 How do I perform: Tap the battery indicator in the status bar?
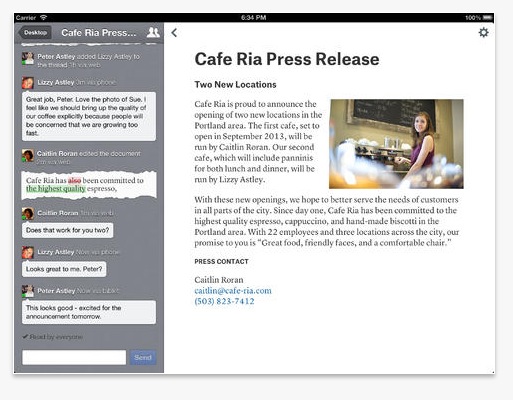pyautogui.click(x=487, y=17)
